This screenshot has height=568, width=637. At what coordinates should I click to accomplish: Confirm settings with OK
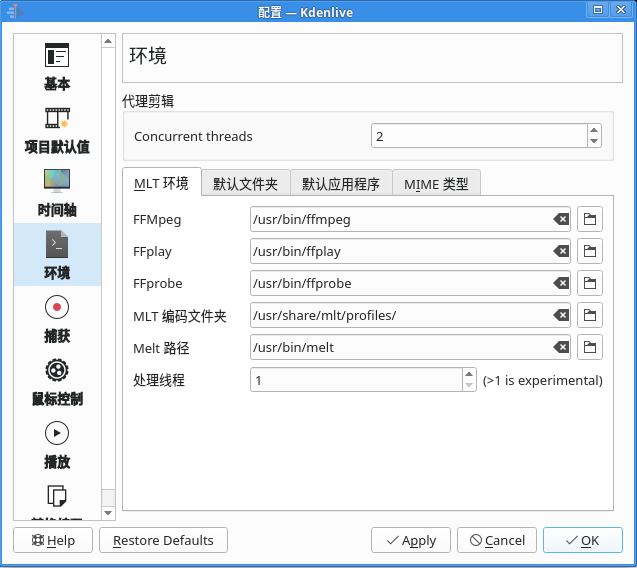point(583,540)
